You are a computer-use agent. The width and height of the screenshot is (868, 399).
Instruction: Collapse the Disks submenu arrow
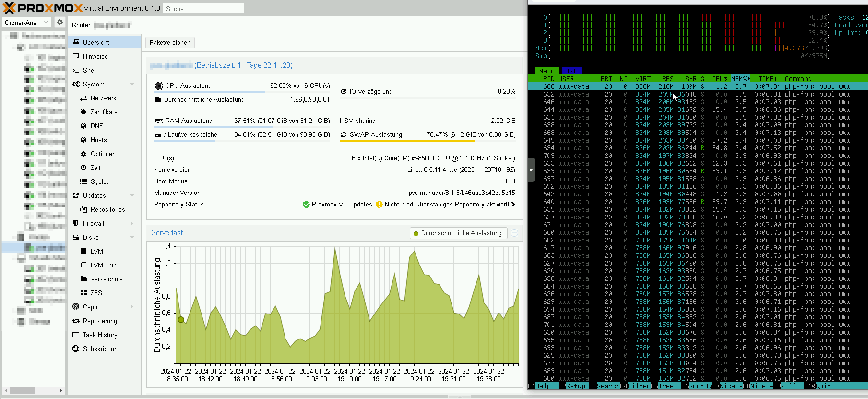tap(132, 238)
